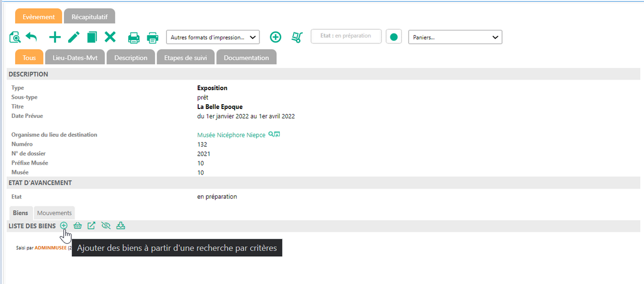Click the hand truck movement icon
The height and width of the screenshot is (284, 644).
click(297, 37)
